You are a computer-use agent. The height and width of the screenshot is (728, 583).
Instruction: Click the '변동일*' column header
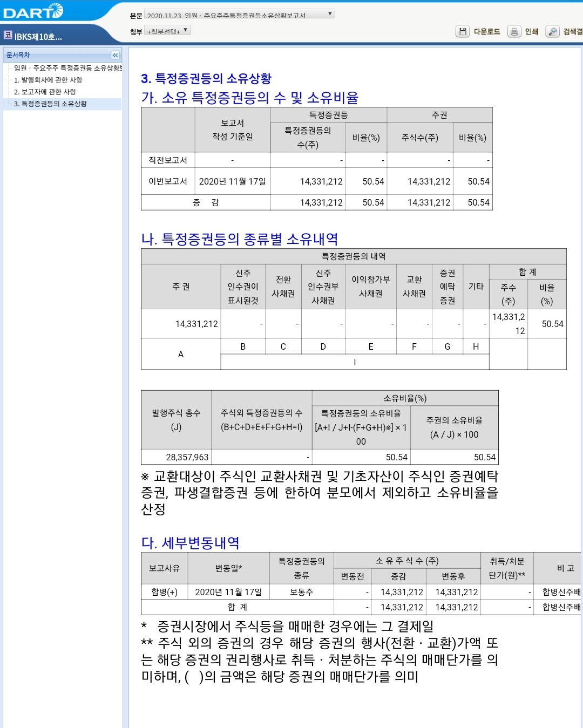(228, 568)
